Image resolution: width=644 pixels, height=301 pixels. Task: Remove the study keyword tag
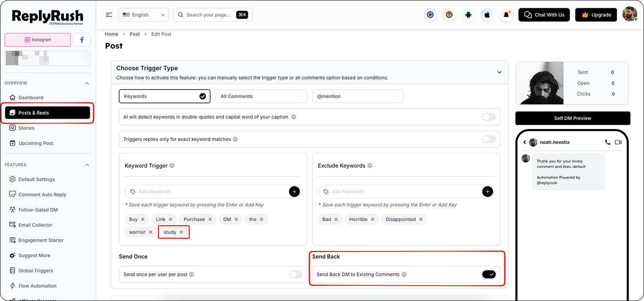[x=181, y=232]
